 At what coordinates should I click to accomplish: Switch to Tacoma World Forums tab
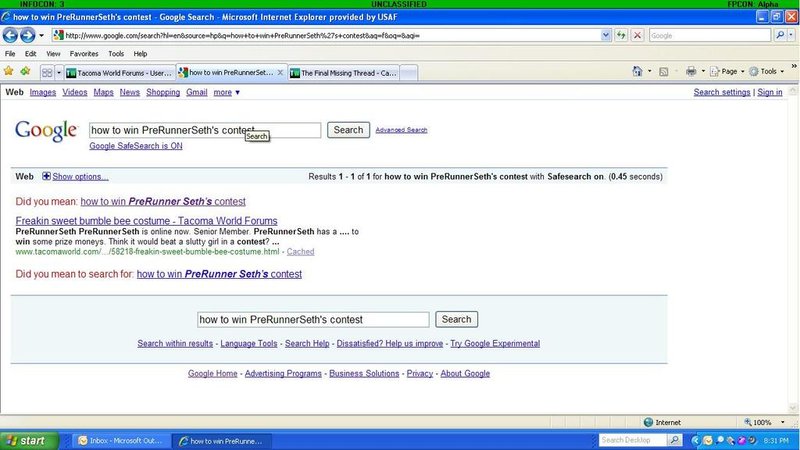[120, 73]
